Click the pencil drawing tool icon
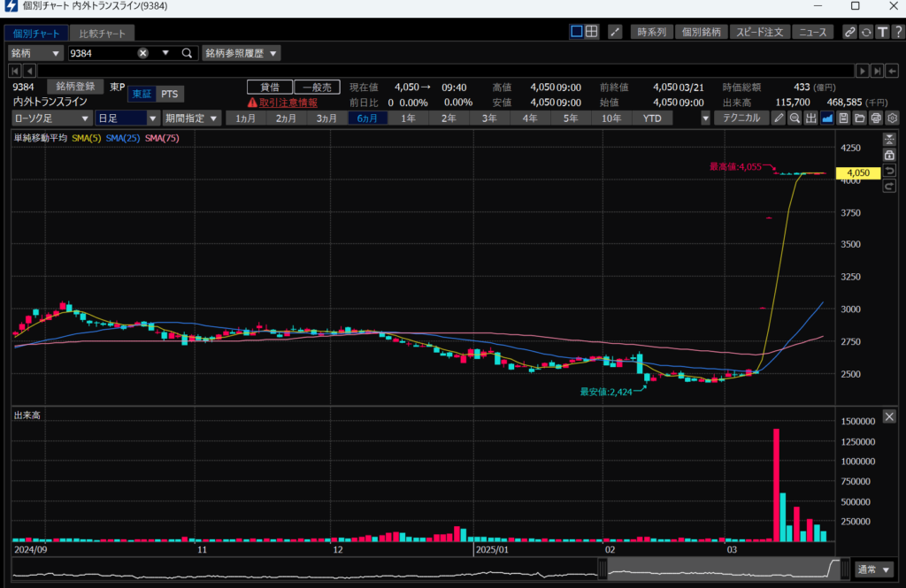Image resolution: width=906 pixels, height=588 pixels. (779, 118)
